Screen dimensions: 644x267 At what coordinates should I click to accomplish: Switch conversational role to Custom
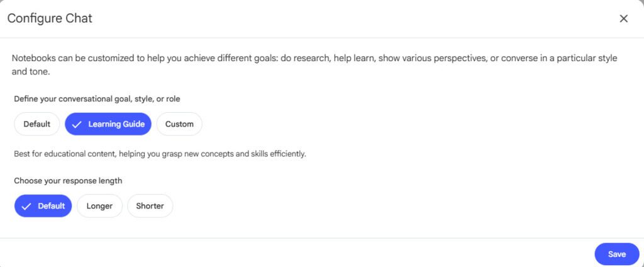[179, 124]
